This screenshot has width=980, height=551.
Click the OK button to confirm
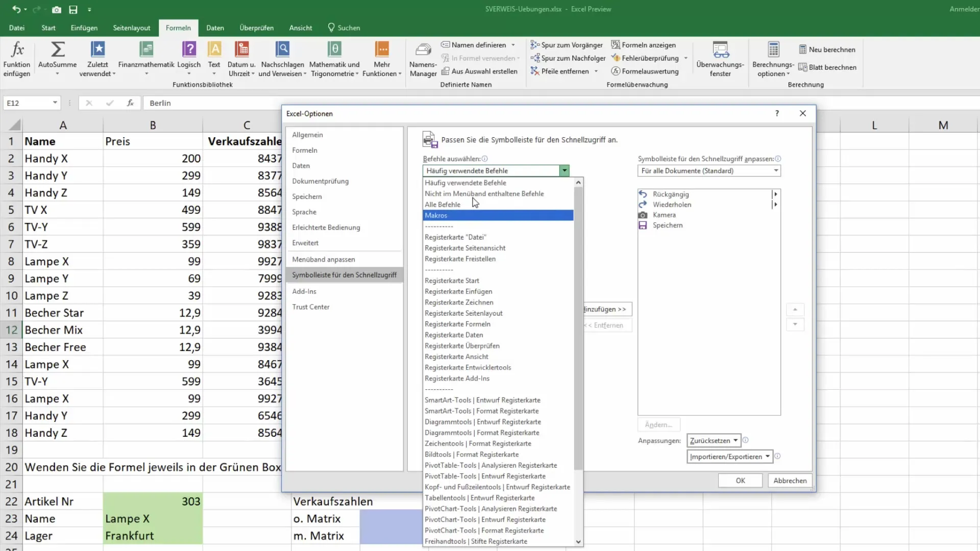tap(741, 481)
